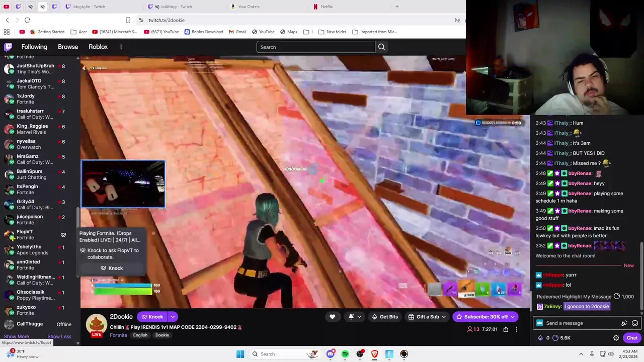Click the site settings icon in address bar

[142, 20]
